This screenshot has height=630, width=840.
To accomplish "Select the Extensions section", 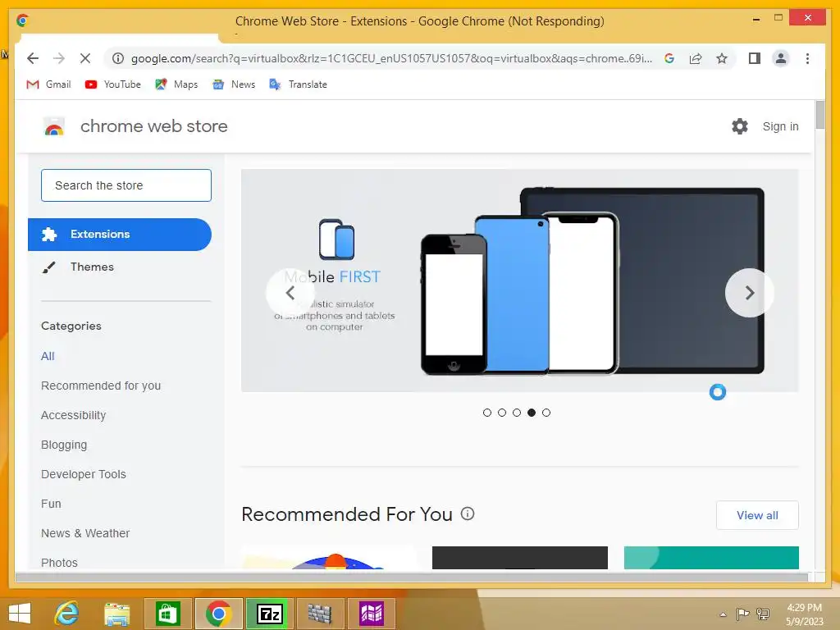I will pyautogui.click(x=120, y=235).
